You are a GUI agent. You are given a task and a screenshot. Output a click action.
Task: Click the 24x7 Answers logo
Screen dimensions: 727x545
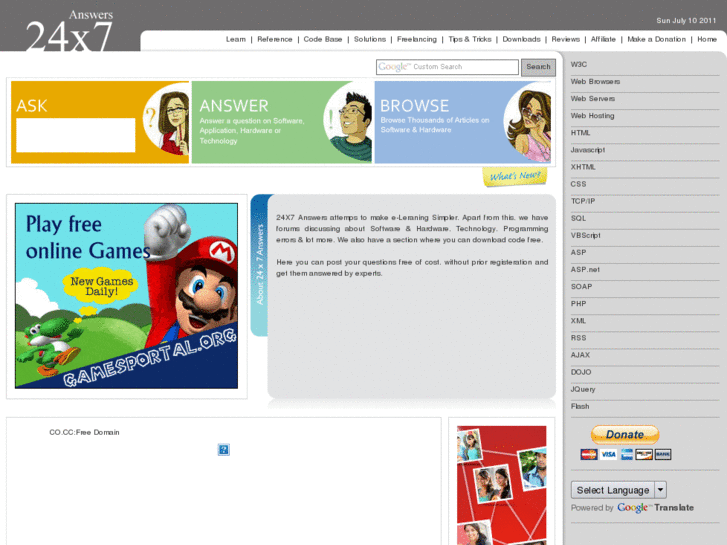pos(69,31)
